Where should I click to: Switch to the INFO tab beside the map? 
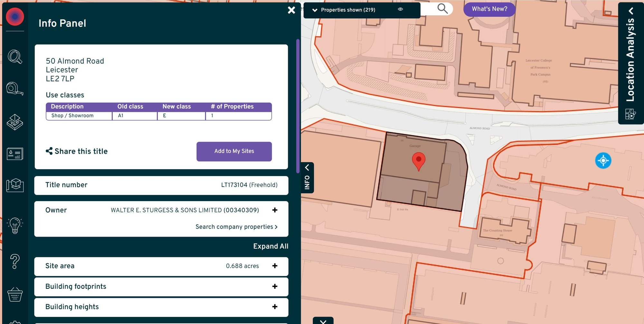pyautogui.click(x=307, y=177)
